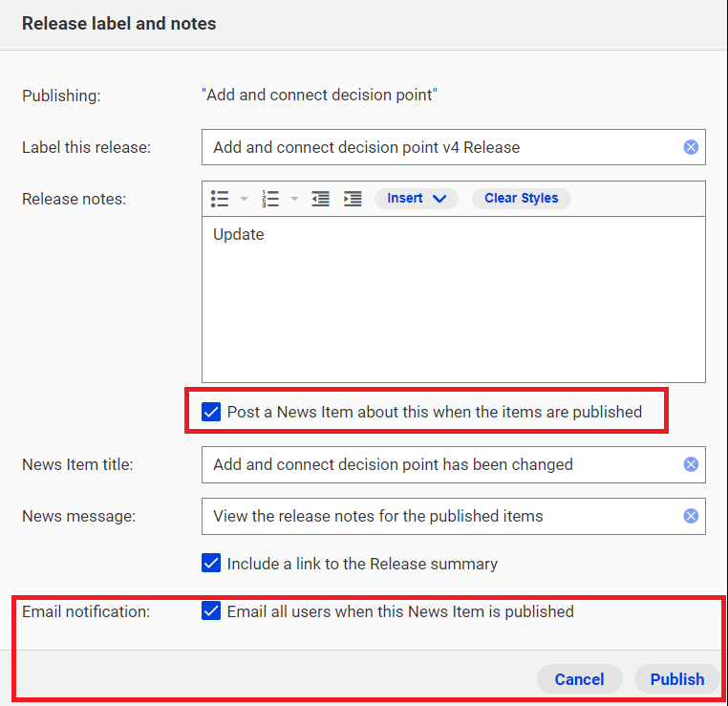Click the Publish button
The height and width of the screenshot is (706, 728).
click(677, 679)
